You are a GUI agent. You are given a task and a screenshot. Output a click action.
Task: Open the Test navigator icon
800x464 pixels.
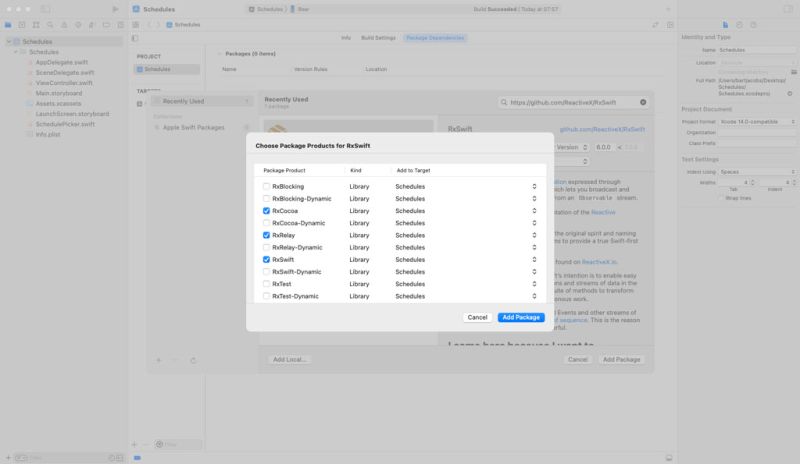click(x=78, y=25)
